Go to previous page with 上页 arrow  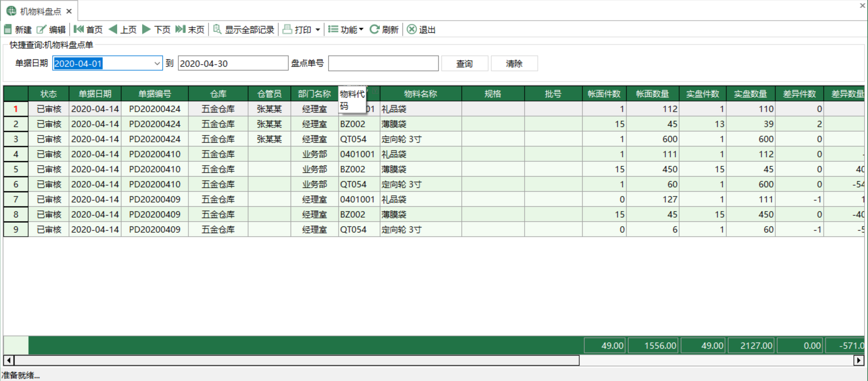(113, 29)
